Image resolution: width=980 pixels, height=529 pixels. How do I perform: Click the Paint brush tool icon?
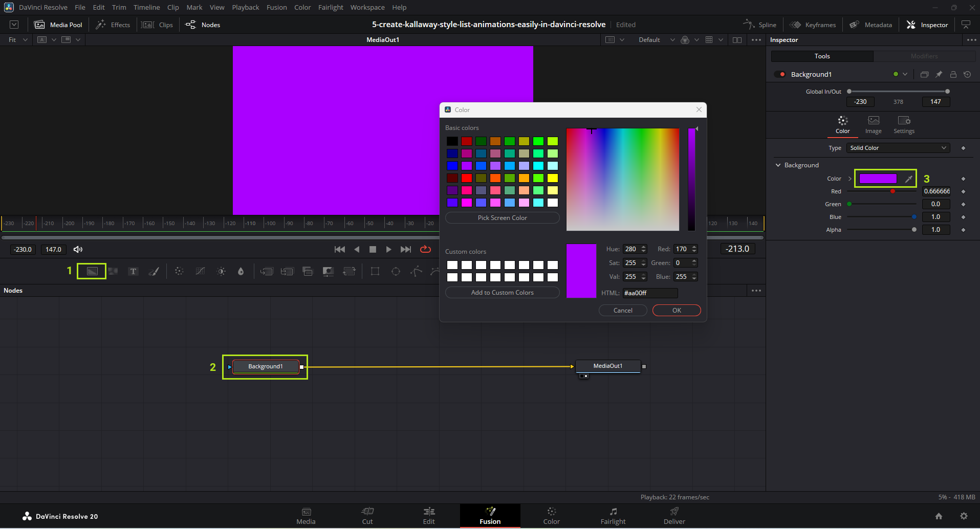pos(154,271)
